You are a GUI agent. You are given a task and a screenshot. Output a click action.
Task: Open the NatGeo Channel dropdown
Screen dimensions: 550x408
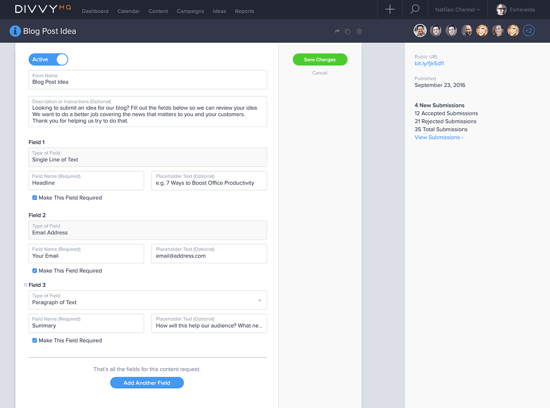[x=457, y=10]
